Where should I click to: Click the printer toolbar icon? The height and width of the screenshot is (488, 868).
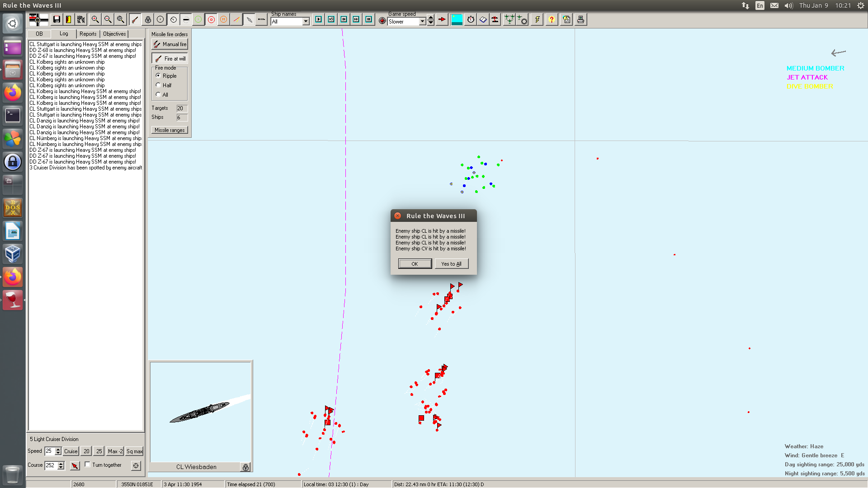(581, 19)
